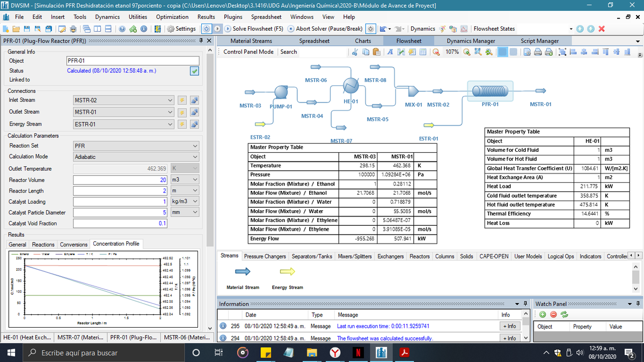Open the Reactor Volume m3 unit dropdown

pyautogui.click(x=194, y=180)
